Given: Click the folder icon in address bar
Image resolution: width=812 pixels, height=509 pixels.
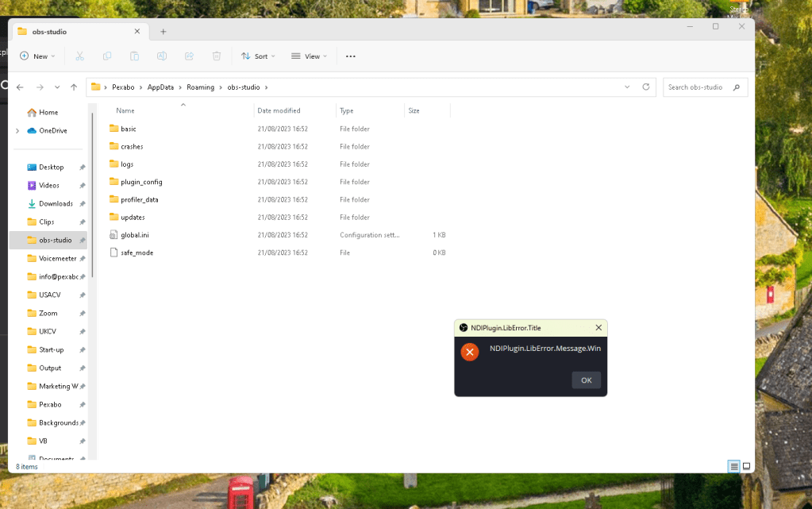Looking at the screenshot, I should click(96, 87).
